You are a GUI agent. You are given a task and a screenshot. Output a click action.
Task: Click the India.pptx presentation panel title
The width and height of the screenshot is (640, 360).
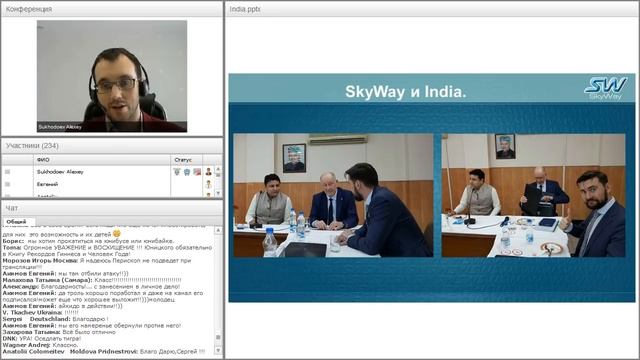pos(245,9)
